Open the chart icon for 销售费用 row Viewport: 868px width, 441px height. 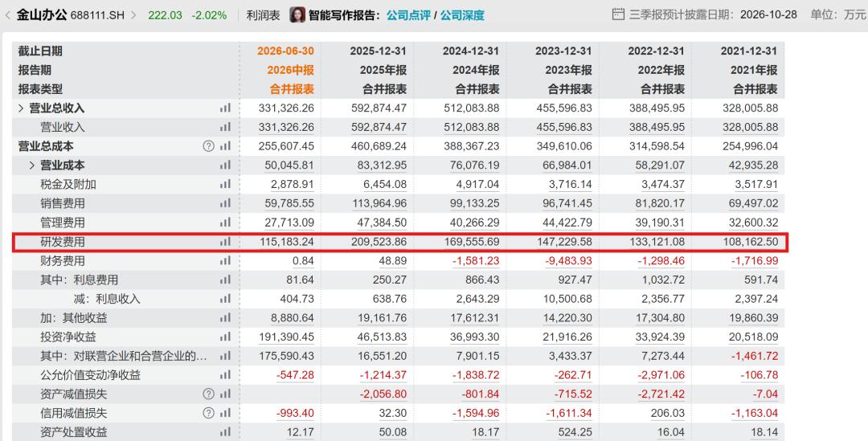pyautogui.click(x=225, y=203)
